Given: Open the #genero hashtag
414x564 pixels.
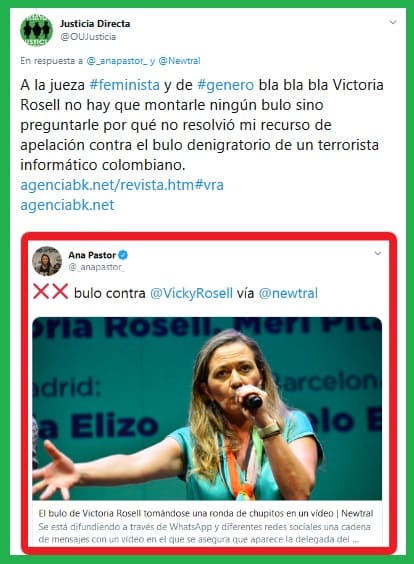Looking at the screenshot, I should (226, 85).
